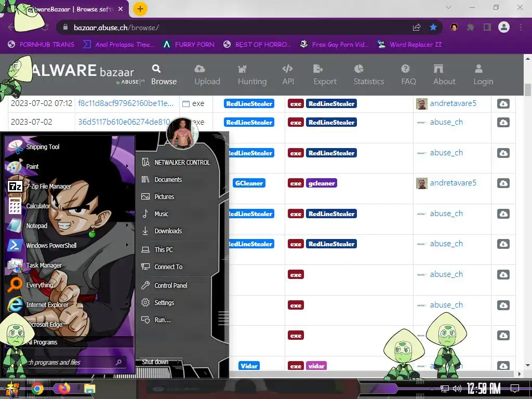Click the volume speaker tray icon

[457, 389]
